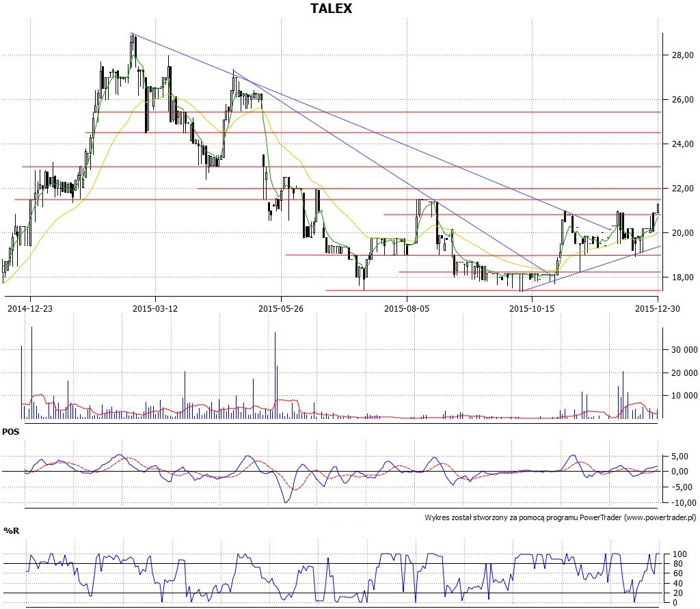Click the PowerTrader attribution text
Viewport: 700px width, 609px height.
pos(561,517)
